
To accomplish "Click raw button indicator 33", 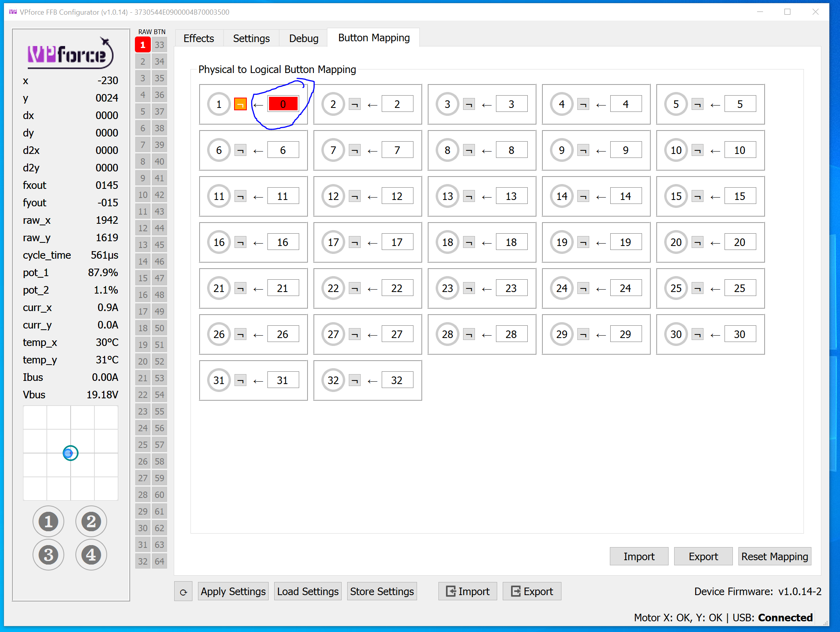I will pyautogui.click(x=160, y=45).
